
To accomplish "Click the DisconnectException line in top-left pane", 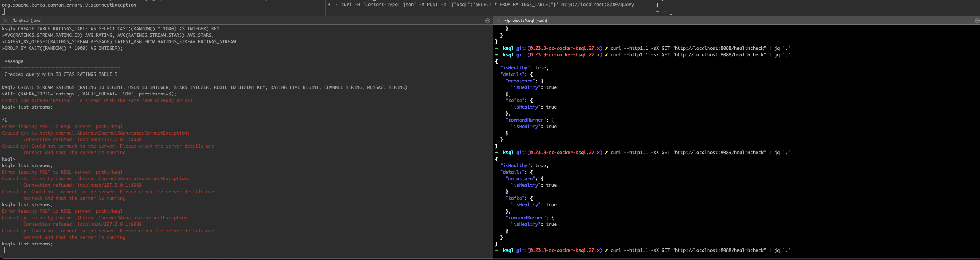I will pos(69,5).
